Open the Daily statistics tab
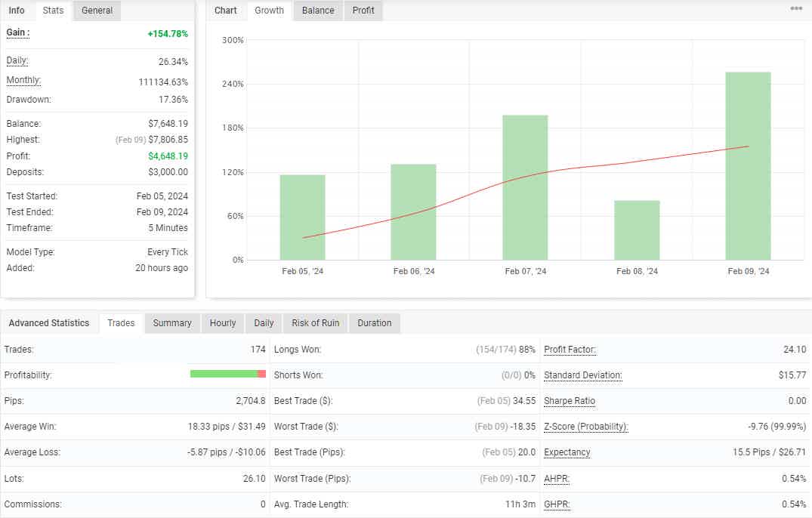 (x=263, y=323)
